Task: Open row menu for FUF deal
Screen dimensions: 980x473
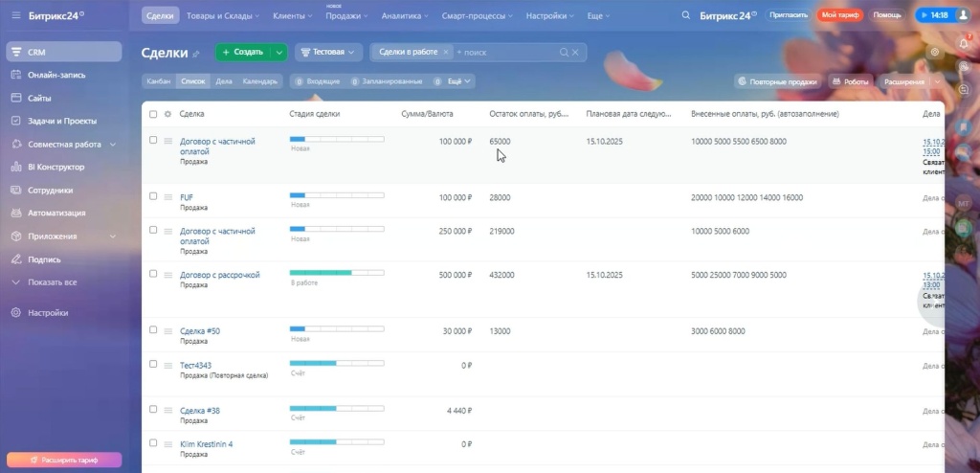Action: [x=167, y=197]
